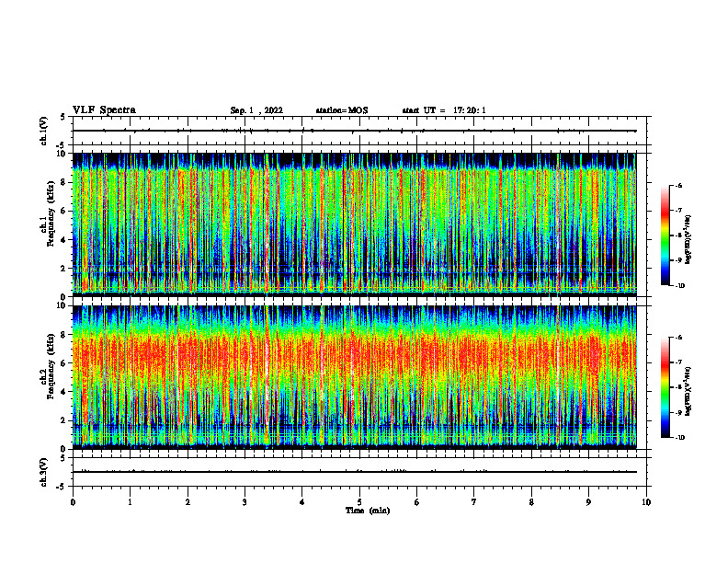
Task: Click the ch.1 spectrogram color scale bar
Action: coord(665,236)
